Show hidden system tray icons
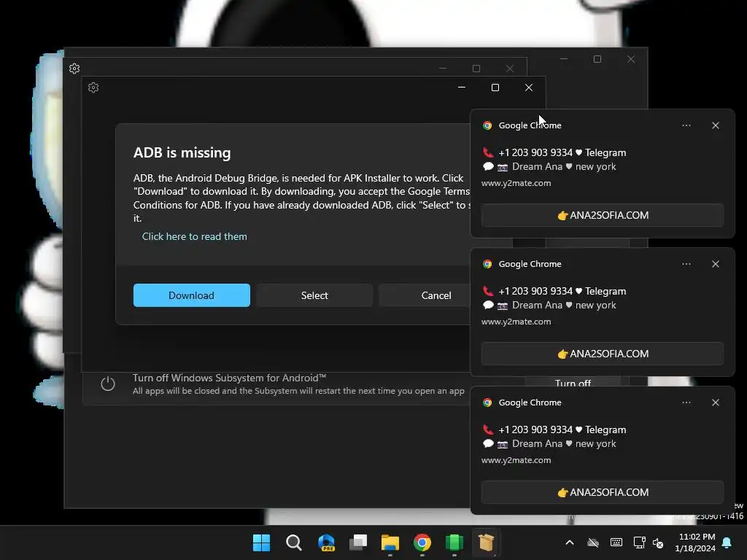Viewport: 747px width, 560px height. pos(570,542)
